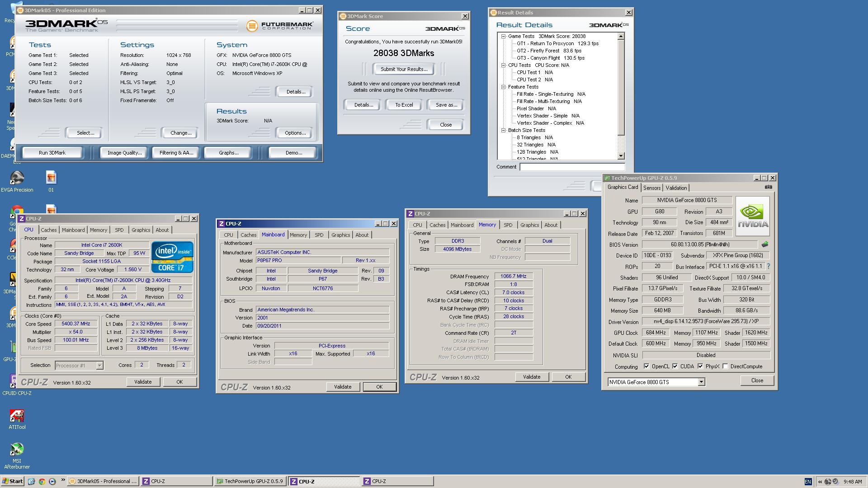Viewport: 868px width, 488px height.
Task: Click the System Details button in 3DMark05
Action: tap(295, 92)
